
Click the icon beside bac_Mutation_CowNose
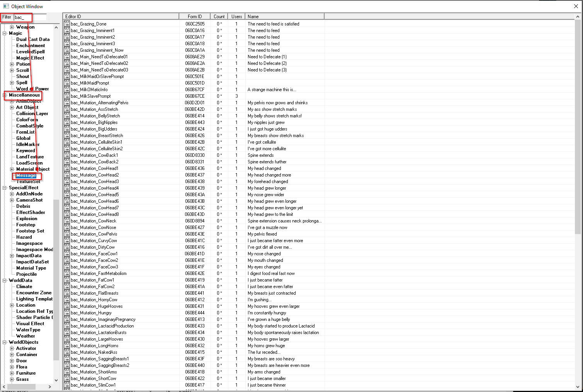[67, 227]
